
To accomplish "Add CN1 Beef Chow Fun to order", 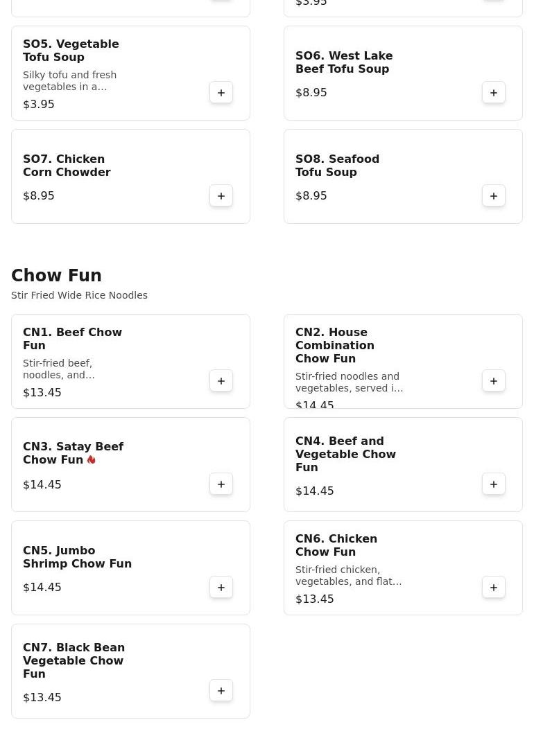I will coord(221,381).
